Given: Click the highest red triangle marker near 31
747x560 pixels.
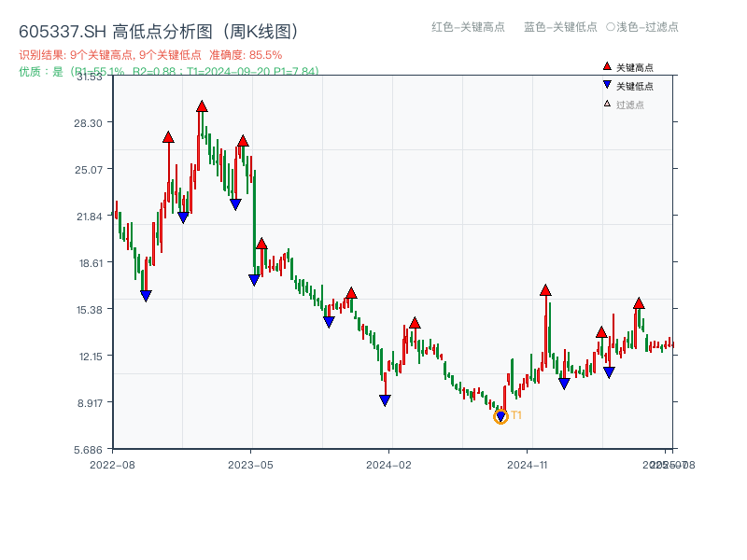Looking at the screenshot, I should coord(201,107).
